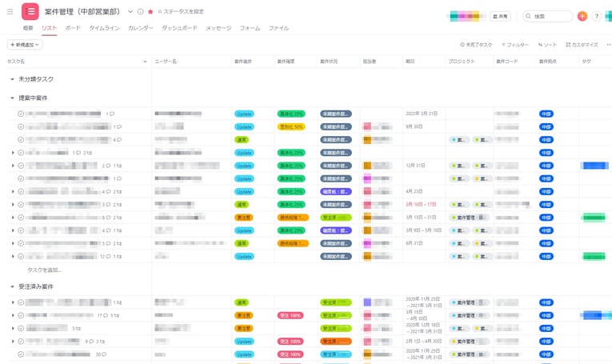Screen dimensions: 612x364
Task: Open the ファイル tab
Action: [x=278, y=28]
